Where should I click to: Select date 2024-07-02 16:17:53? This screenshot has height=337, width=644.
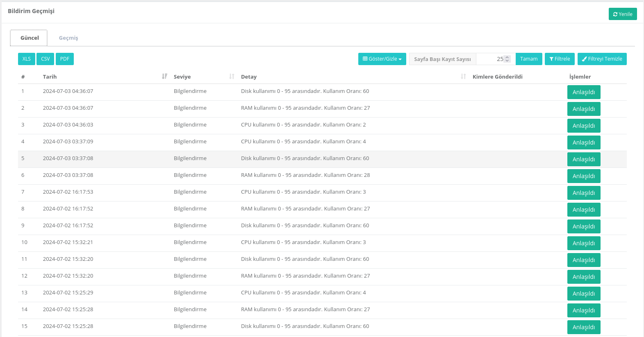[x=68, y=192]
